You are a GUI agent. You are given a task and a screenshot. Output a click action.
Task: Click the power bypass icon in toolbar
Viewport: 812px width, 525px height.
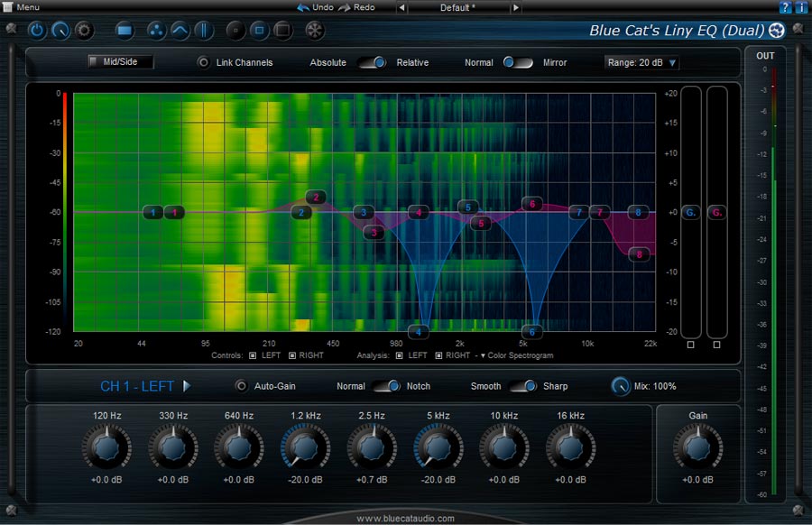[x=37, y=30]
